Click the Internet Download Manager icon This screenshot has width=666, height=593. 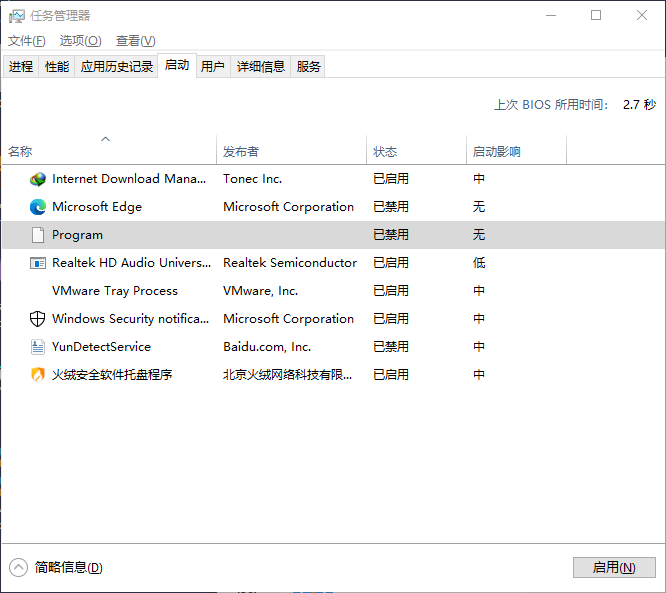coord(38,179)
